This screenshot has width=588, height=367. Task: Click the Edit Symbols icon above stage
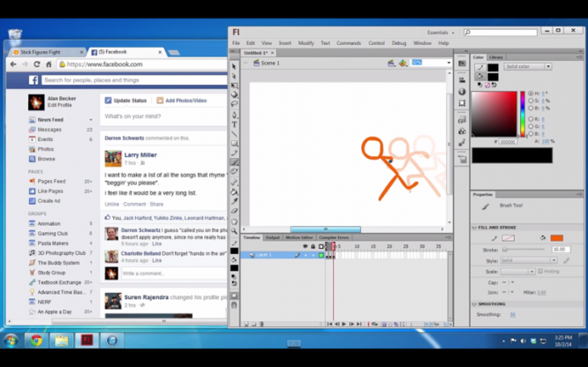click(x=403, y=64)
